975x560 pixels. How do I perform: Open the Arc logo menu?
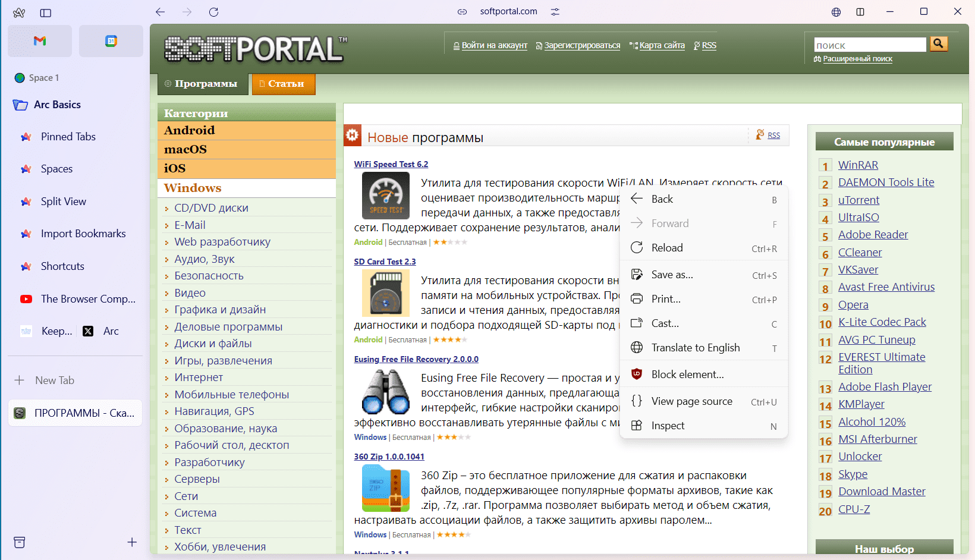19,12
